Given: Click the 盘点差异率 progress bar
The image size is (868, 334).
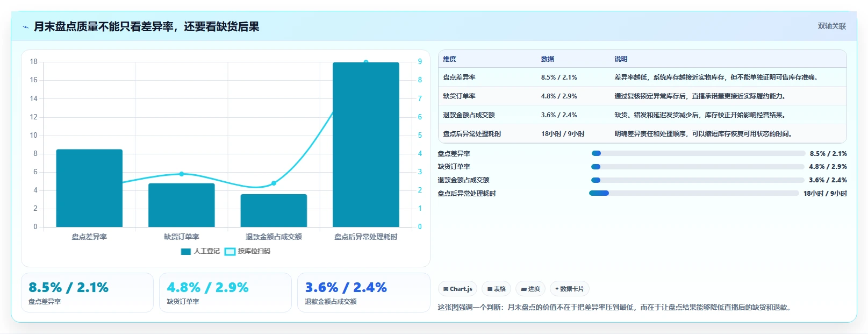Looking at the screenshot, I should tap(698, 153).
